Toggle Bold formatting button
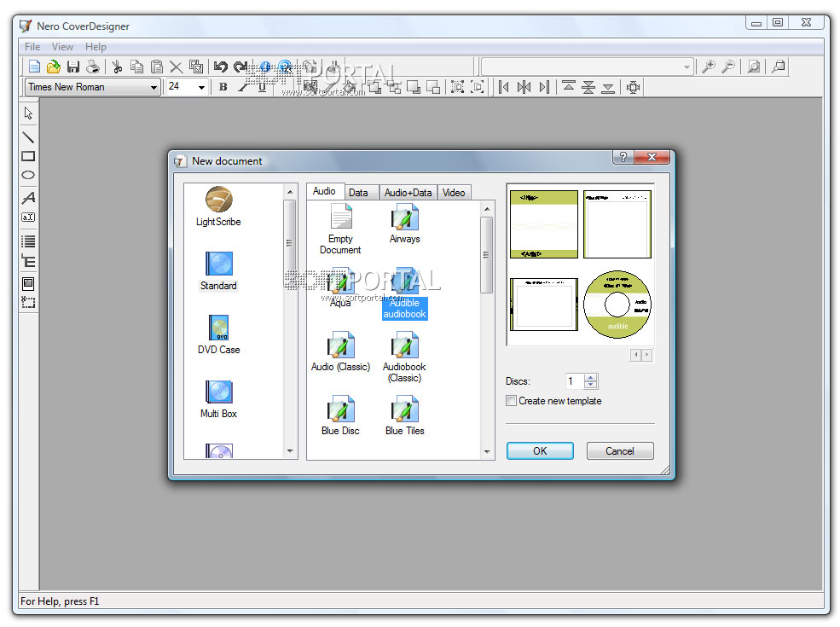Image resolution: width=840 pixels, height=627 pixels. point(223,87)
